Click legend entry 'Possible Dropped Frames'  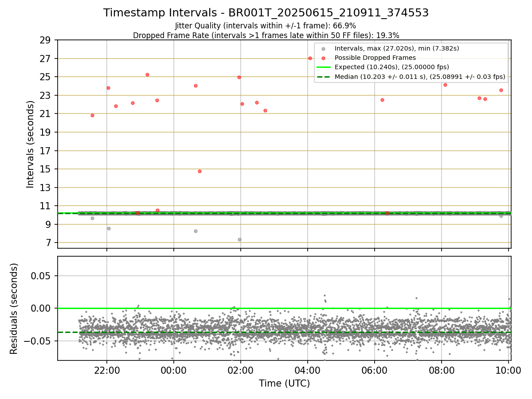click(375, 58)
